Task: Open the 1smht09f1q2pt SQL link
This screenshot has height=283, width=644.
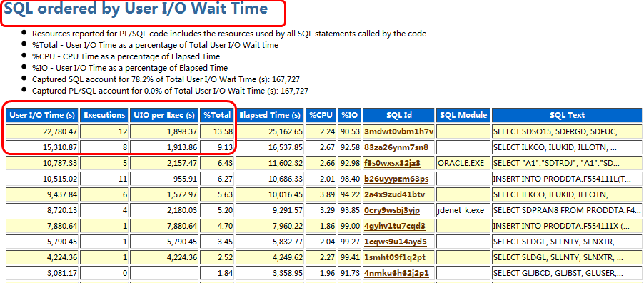Action: [x=394, y=257]
